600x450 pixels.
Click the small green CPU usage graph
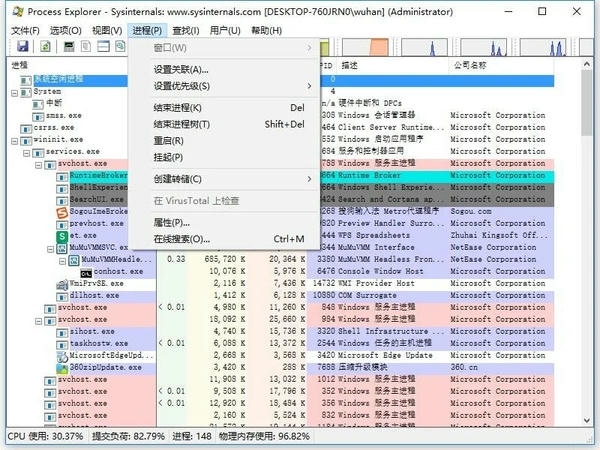pos(324,47)
